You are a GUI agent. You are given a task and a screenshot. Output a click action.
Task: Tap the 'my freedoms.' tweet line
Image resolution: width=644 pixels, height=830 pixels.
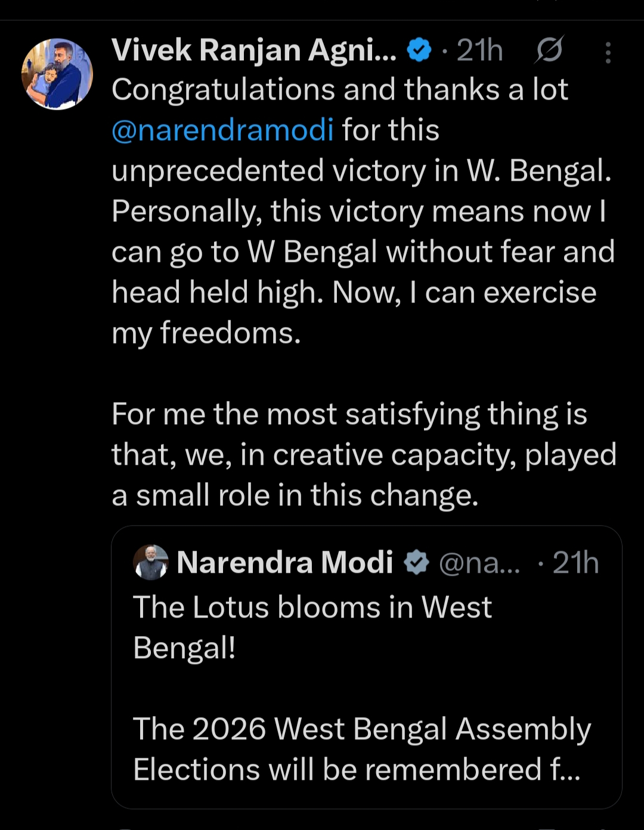(206, 333)
